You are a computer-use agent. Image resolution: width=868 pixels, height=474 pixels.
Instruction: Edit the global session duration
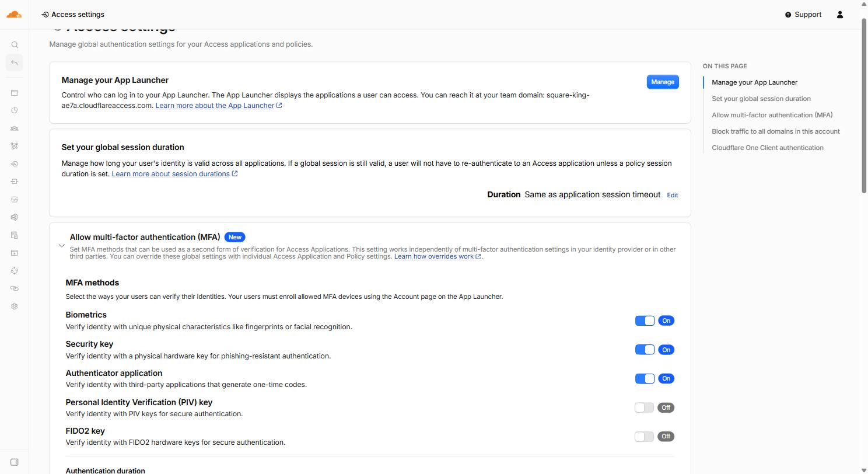673,195
